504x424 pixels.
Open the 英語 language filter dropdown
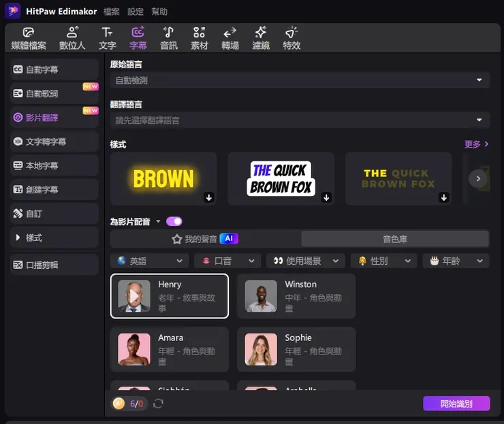click(151, 261)
